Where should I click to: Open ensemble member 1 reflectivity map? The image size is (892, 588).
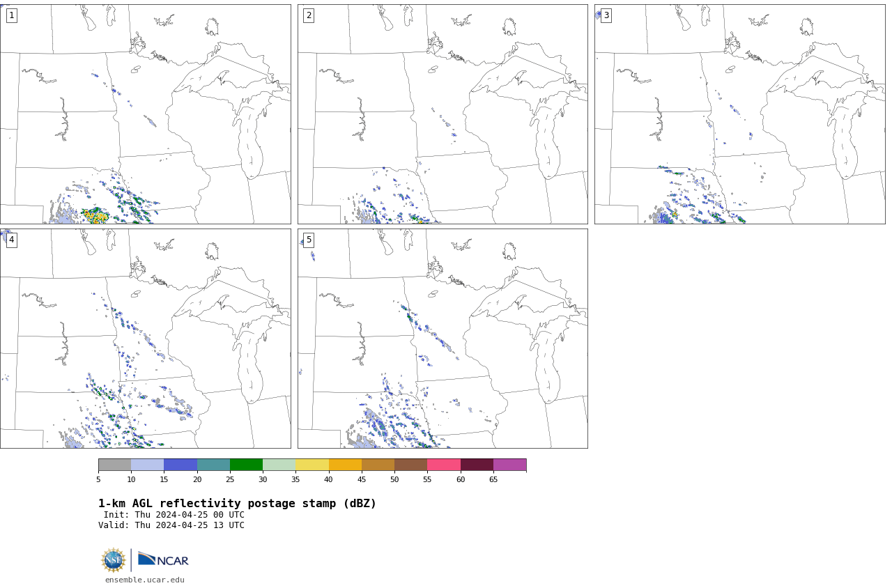(145, 114)
